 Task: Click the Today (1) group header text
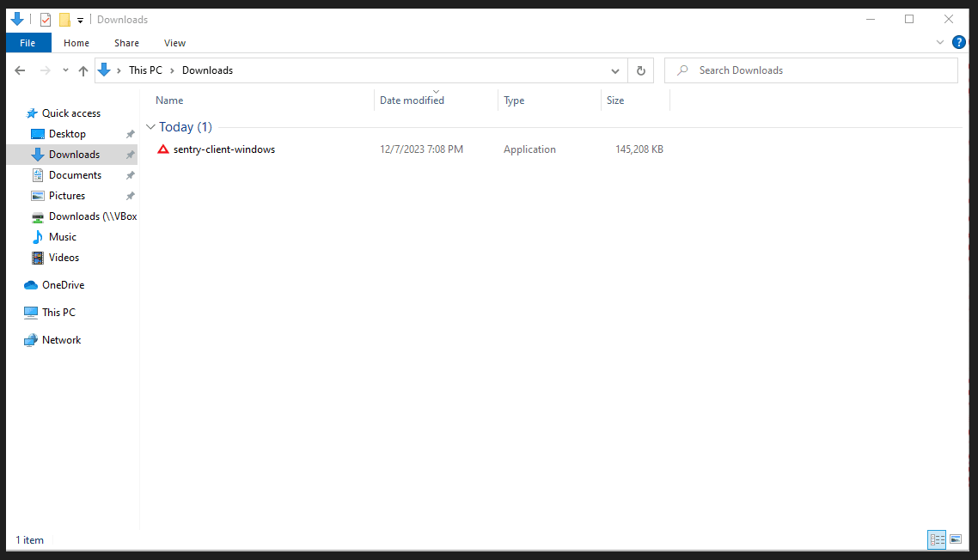click(186, 127)
